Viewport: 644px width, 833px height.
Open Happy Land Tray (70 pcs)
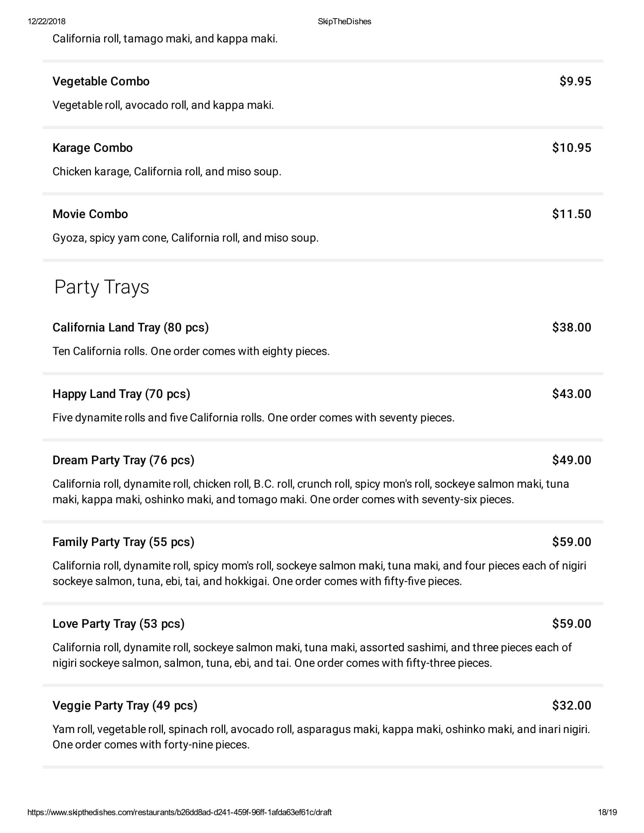point(121,394)
